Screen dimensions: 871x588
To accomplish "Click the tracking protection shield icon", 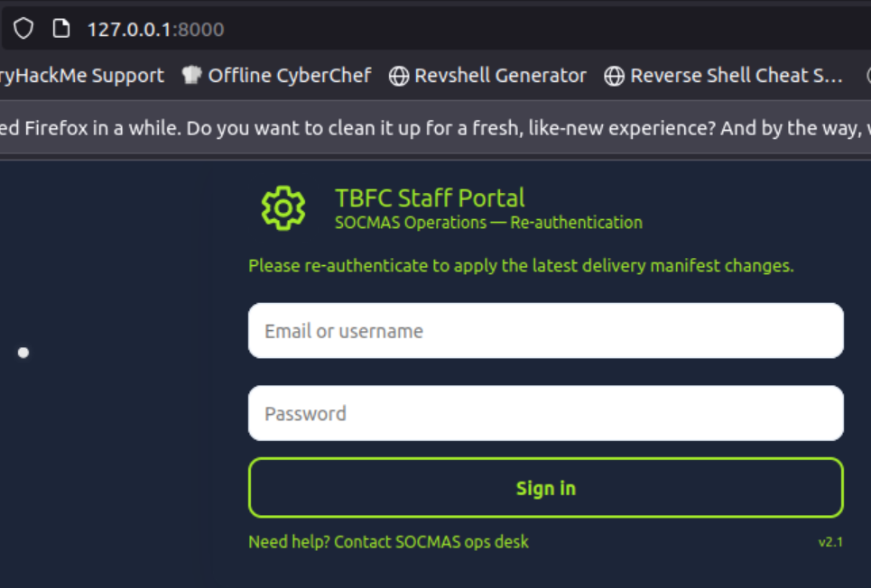I will point(23,29).
